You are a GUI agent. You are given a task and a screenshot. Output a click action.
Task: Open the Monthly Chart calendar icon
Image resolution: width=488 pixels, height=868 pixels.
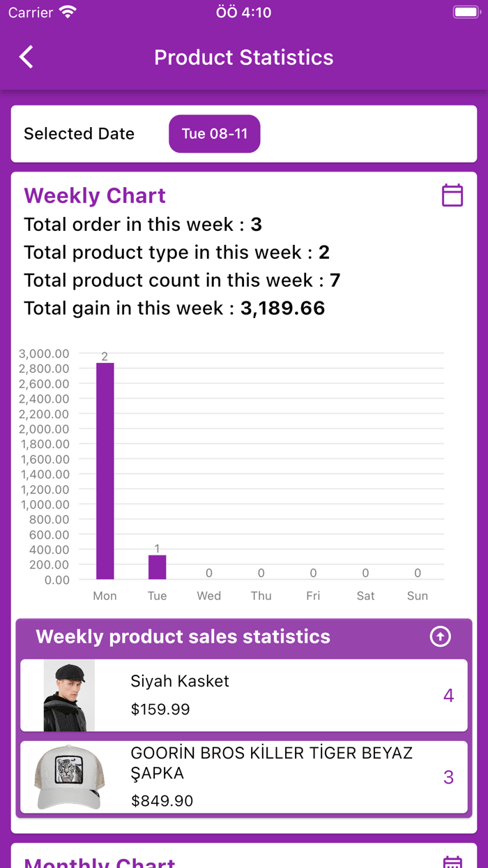tap(452, 862)
